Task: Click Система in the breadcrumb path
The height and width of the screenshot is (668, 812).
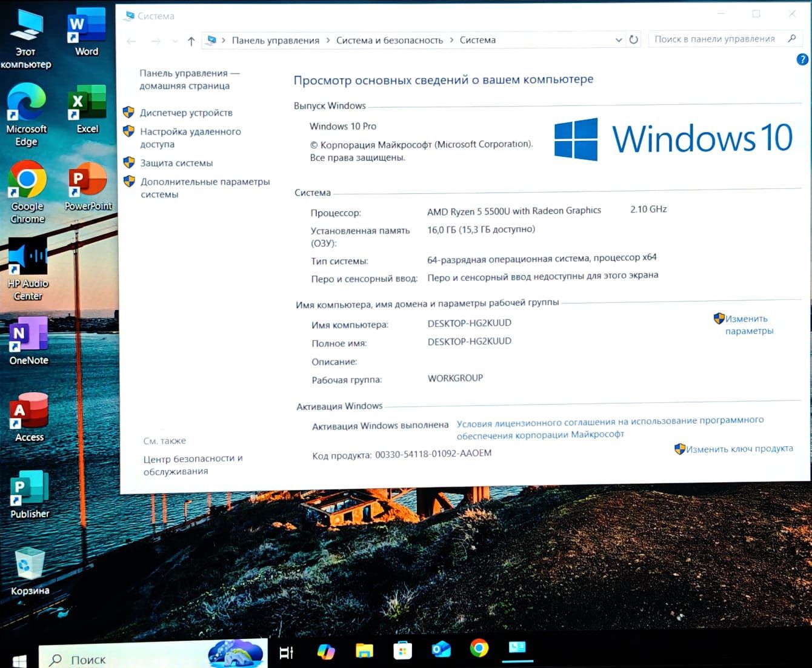Action: (x=478, y=40)
